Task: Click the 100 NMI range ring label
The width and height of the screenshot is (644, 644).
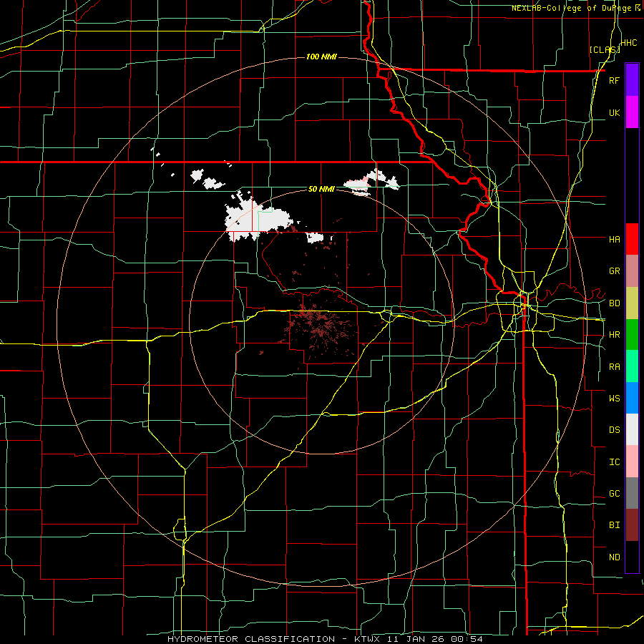Action: click(321, 57)
